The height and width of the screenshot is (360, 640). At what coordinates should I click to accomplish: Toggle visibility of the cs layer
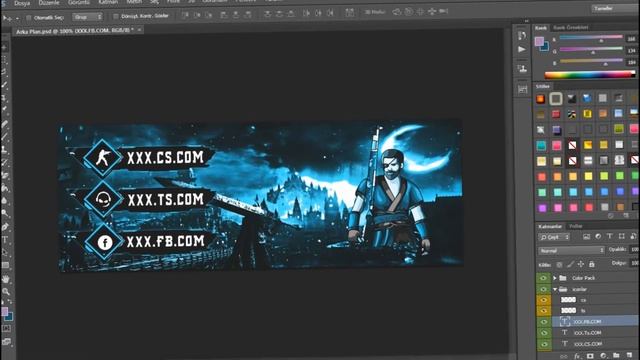click(x=543, y=300)
